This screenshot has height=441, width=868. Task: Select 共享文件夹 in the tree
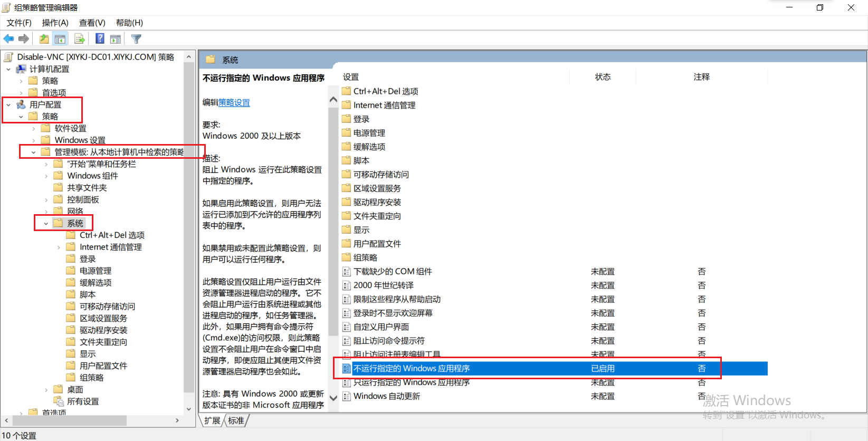click(87, 188)
